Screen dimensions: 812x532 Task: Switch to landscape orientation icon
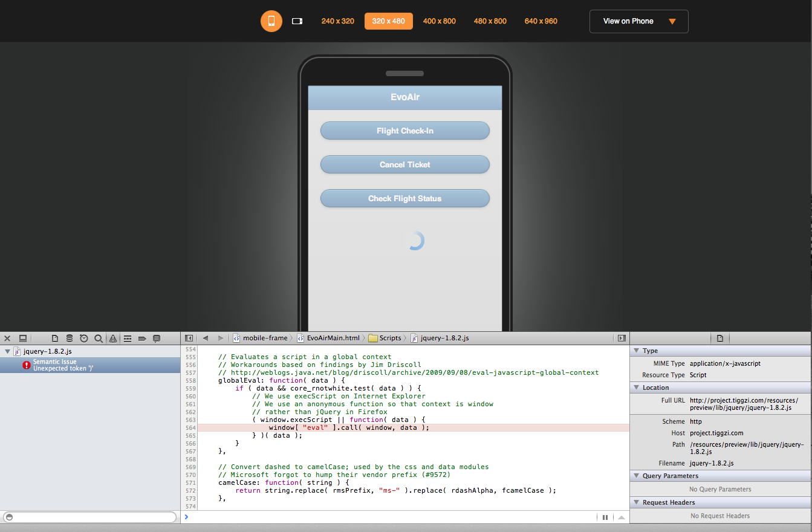click(297, 21)
